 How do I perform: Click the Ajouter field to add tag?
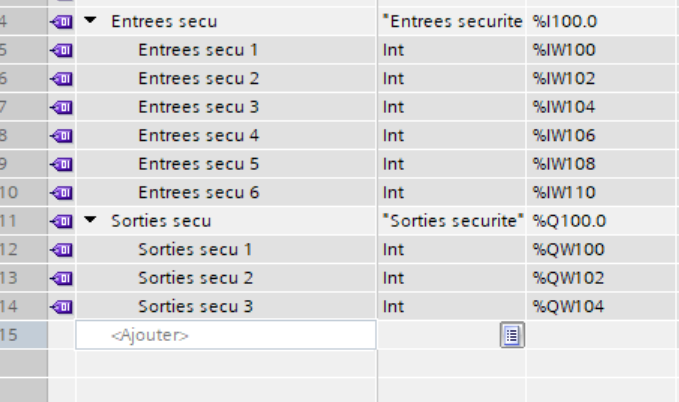point(225,336)
